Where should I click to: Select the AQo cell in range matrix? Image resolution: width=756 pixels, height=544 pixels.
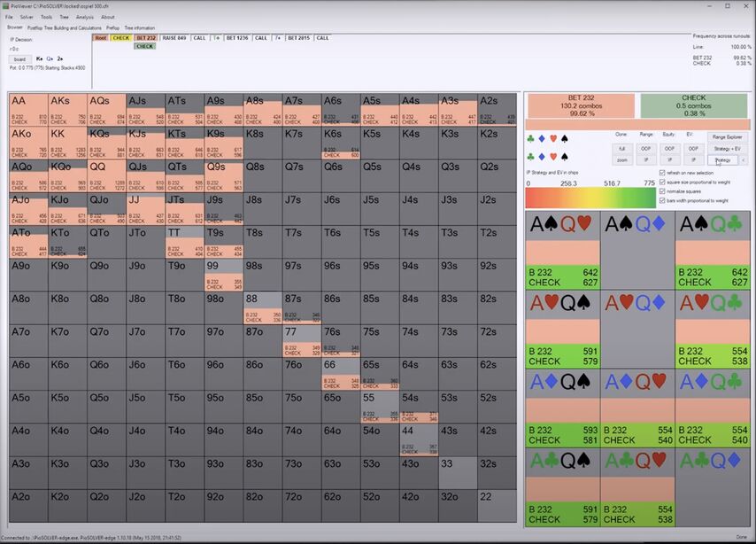[28, 175]
